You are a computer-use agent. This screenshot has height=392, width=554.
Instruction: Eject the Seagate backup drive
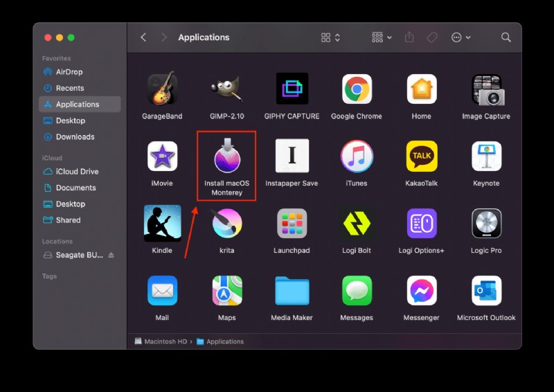pyautogui.click(x=111, y=255)
